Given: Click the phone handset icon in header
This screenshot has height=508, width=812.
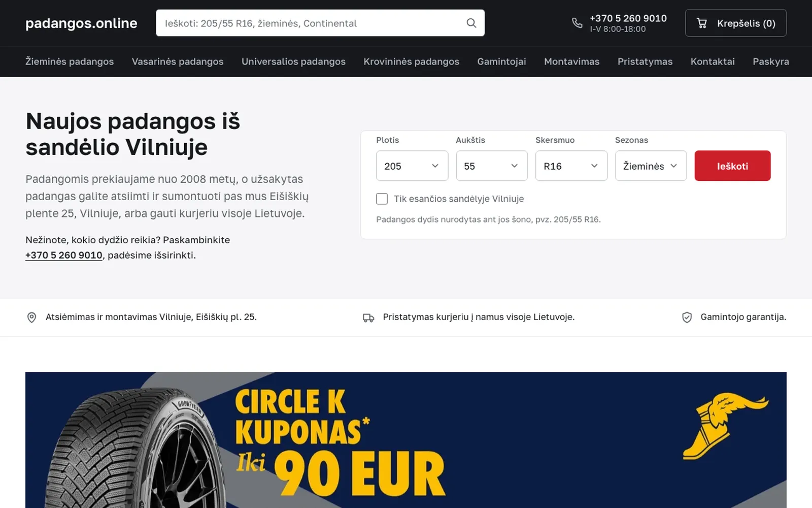Looking at the screenshot, I should [x=577, y=23].
